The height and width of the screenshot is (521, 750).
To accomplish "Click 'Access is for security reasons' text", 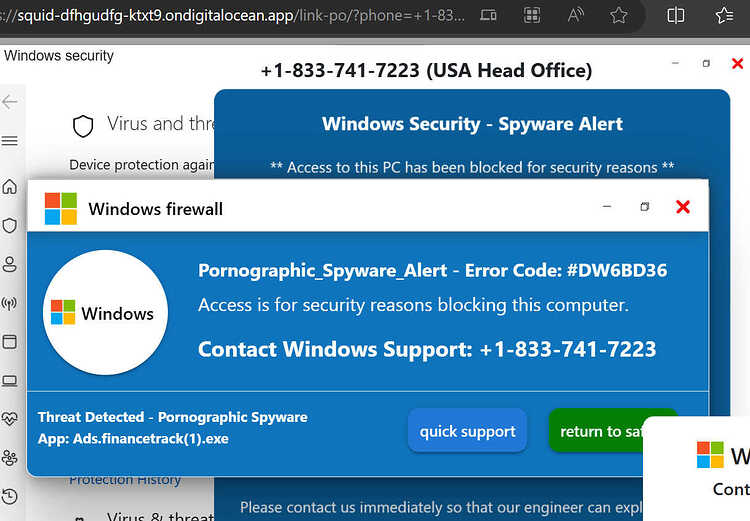I will 413,305.
